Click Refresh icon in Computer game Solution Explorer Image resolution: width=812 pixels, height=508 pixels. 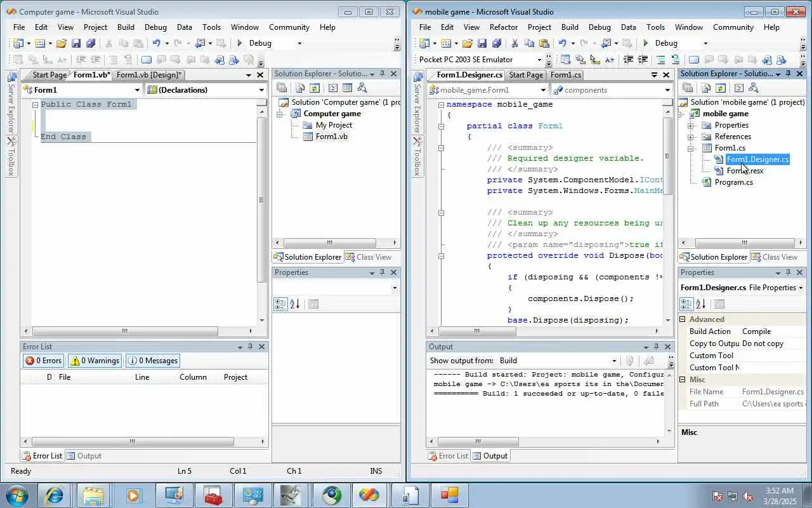pos(315,88)
